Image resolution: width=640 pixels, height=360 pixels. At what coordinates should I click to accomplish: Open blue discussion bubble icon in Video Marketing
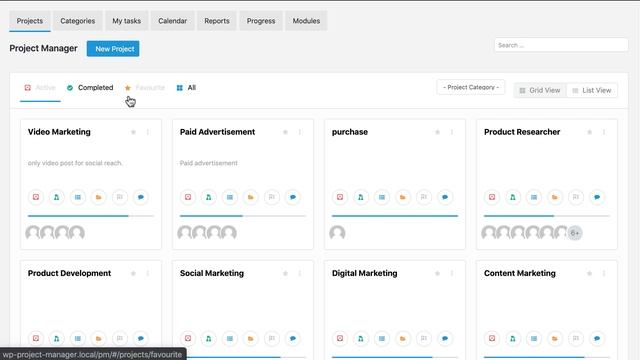(x=141, y=197)
